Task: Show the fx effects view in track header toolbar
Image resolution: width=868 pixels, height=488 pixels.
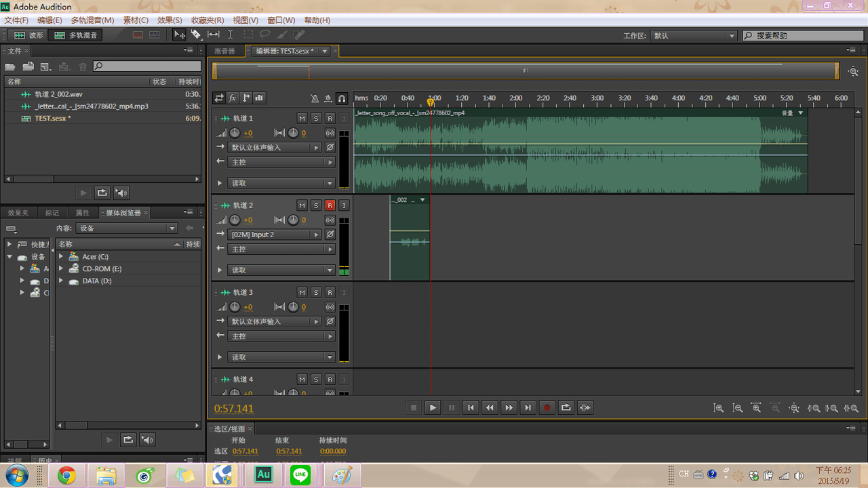Action: 232,98
